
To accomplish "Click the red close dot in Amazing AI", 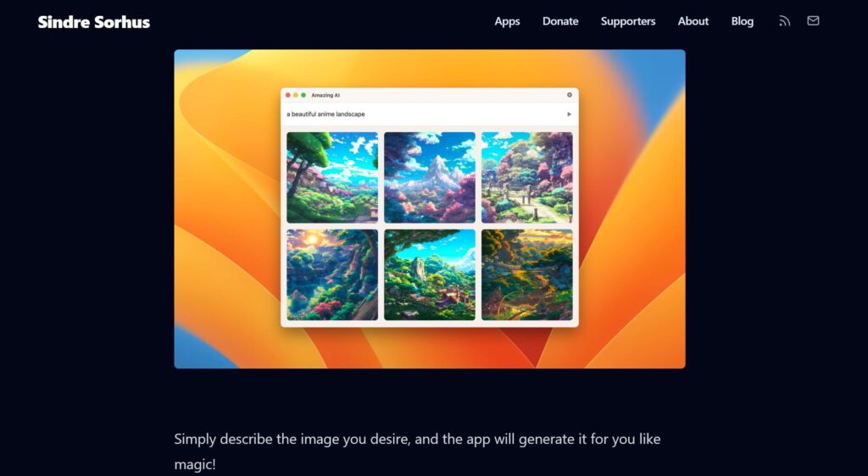I will (x=288, y=95).
